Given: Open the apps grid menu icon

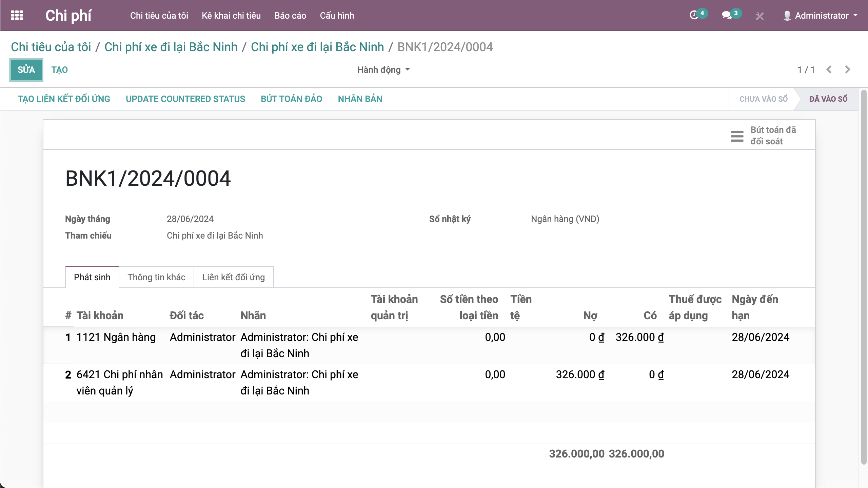Looking at the screenshot, I should 17,16.
